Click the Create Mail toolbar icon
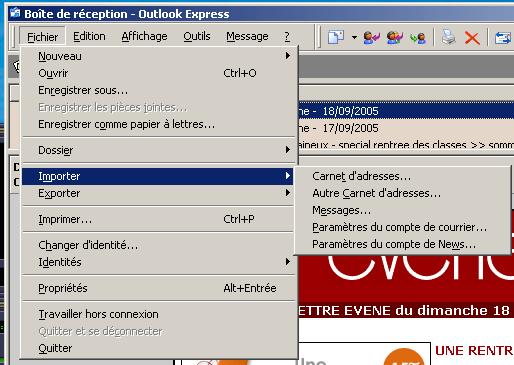Screen dimensions: 514x365 [336, 37]
